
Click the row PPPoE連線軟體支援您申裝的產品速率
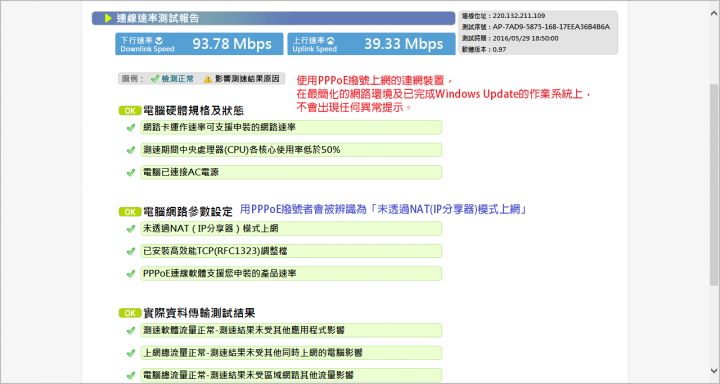tap(291, 274)
